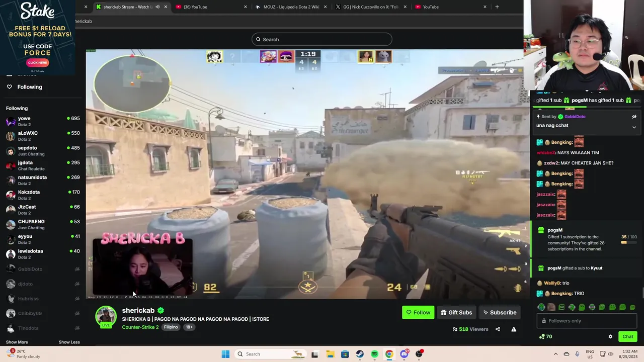The width and height of the screenshot is (644, 362).
Task: Expand followed channels with Show More
Action: click(x=17, y=342)
